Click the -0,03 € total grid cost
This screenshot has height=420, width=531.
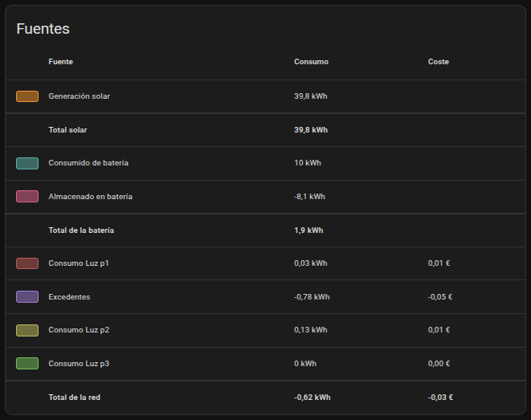click(440, 398)
